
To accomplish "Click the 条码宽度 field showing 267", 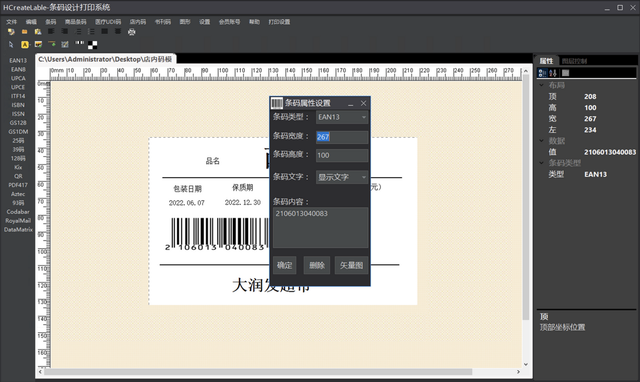I will click(x=342, y=137).
